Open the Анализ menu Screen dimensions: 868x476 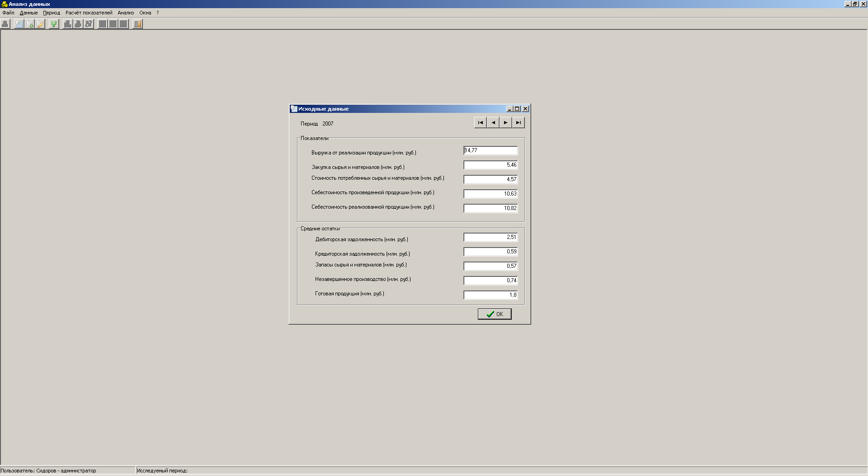[x=126, y=13]
